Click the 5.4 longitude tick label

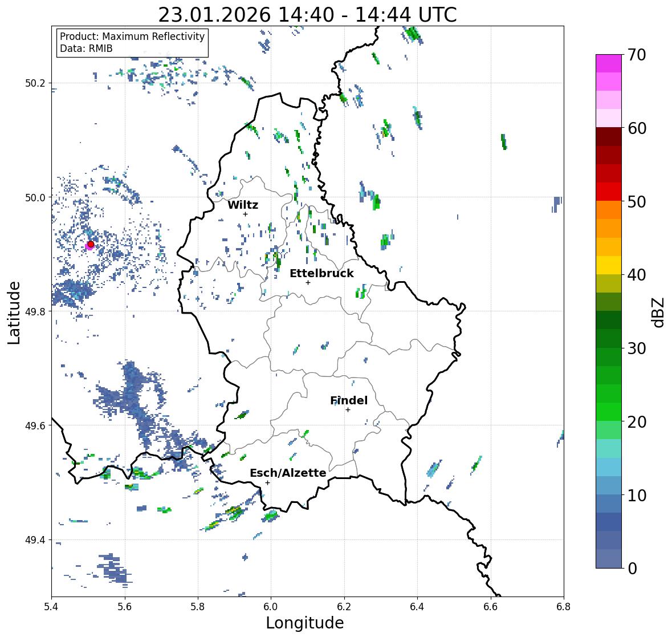click(x=51, y=607)
